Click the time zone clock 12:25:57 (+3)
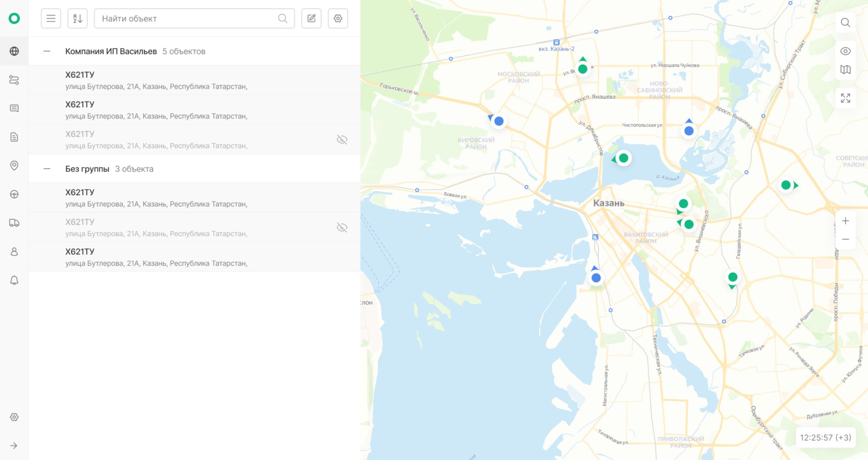 826,438
